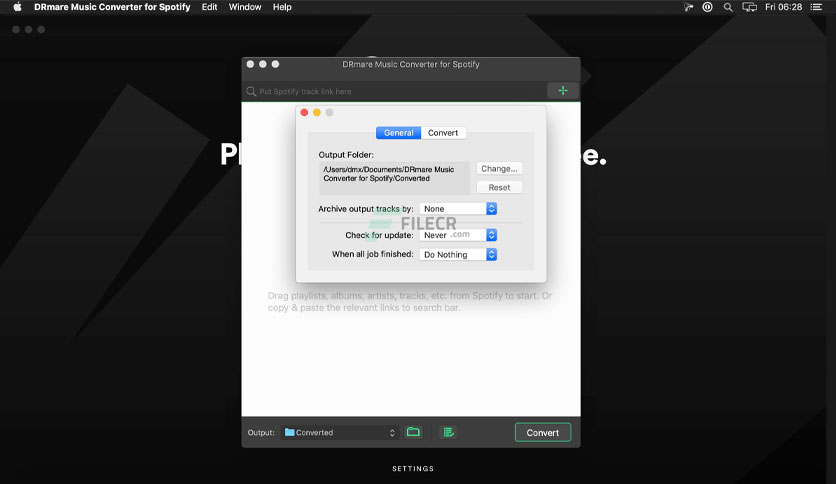The image size is (836, 484).
Task: Open Spotlight search in the menu bar
Action: 728,7
